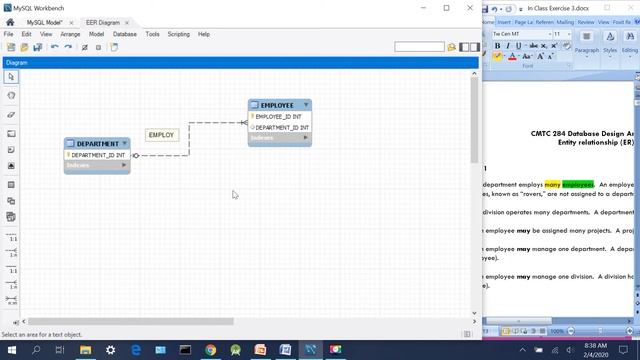Click the save model toolbar icon
The image size is (640, 360).
(x=38, y=47)
